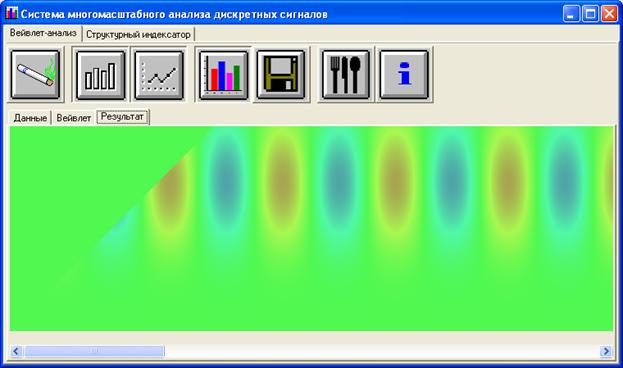Click the colored bar chart icon
This screenshot has height=368, width=623.
pos(223,75)
